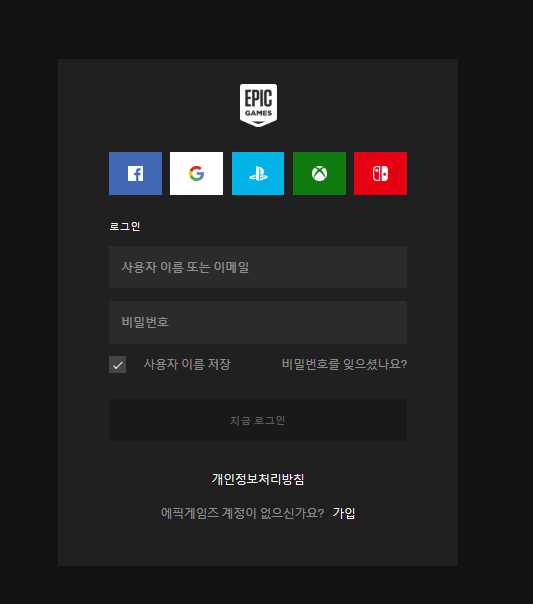This screenshot has width=533, height=604.
Task: Click the Epic Games logo
Action: (x=258, y=105)
